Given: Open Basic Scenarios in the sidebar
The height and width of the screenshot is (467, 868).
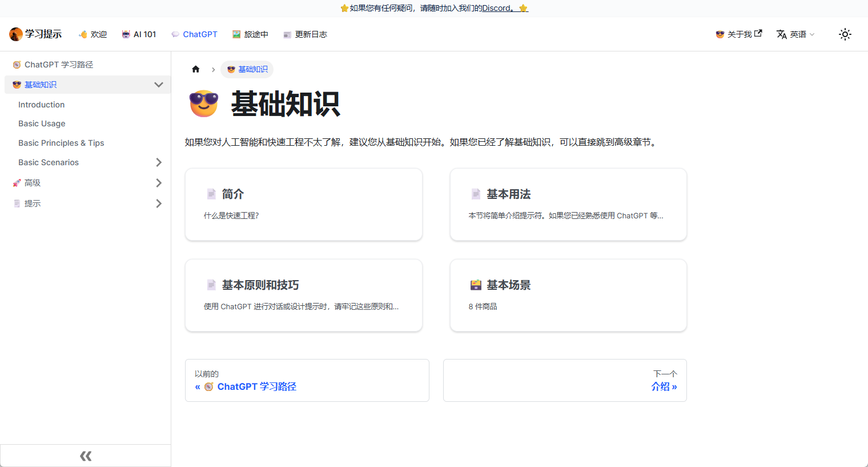Looking at the screenshot, I should 49,162.
